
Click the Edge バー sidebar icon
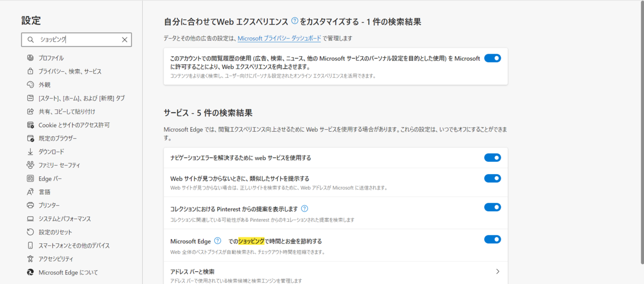tap(30, 178)
